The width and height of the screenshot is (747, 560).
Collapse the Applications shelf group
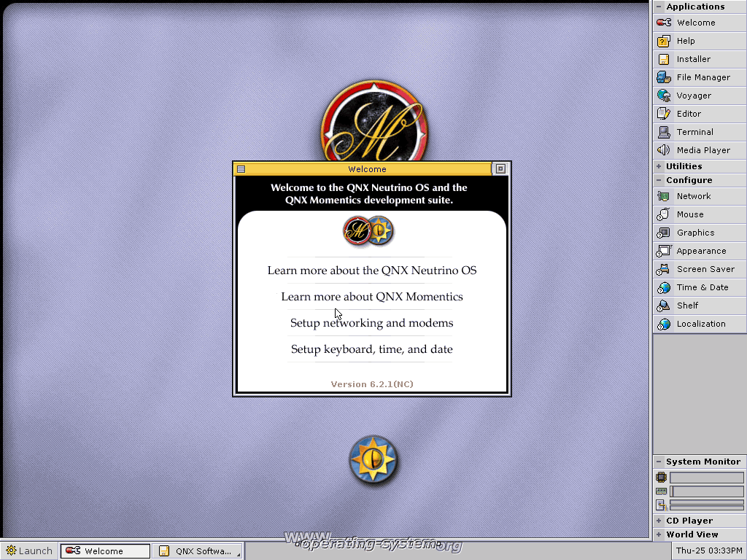659,7
